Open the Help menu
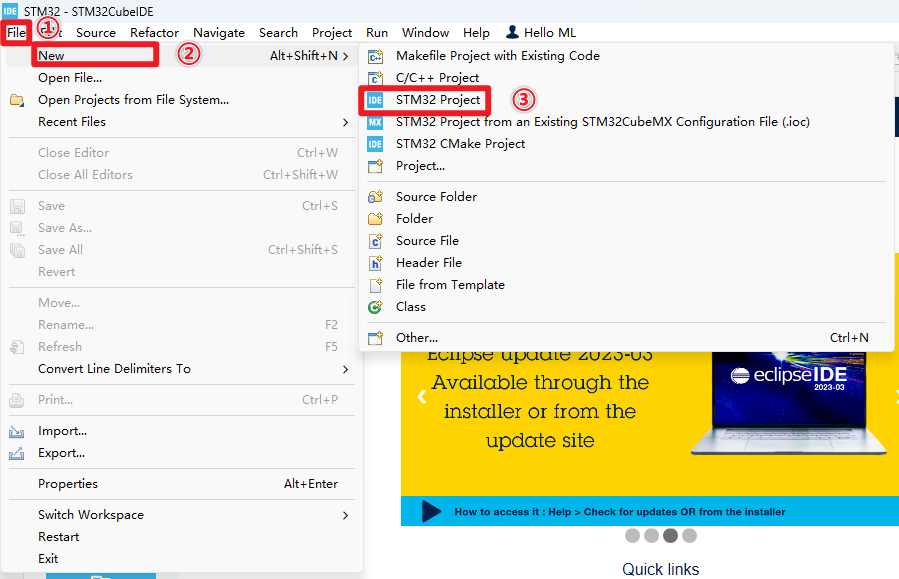 [476, 33]
